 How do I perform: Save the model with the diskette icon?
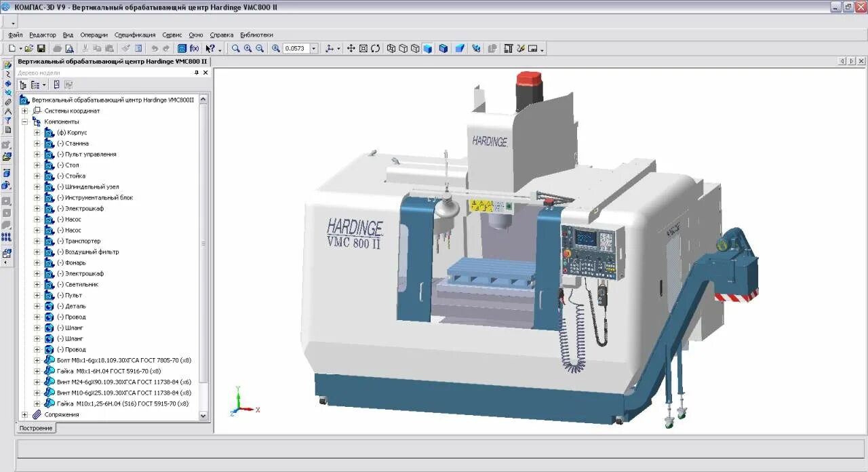coord(41,48)
